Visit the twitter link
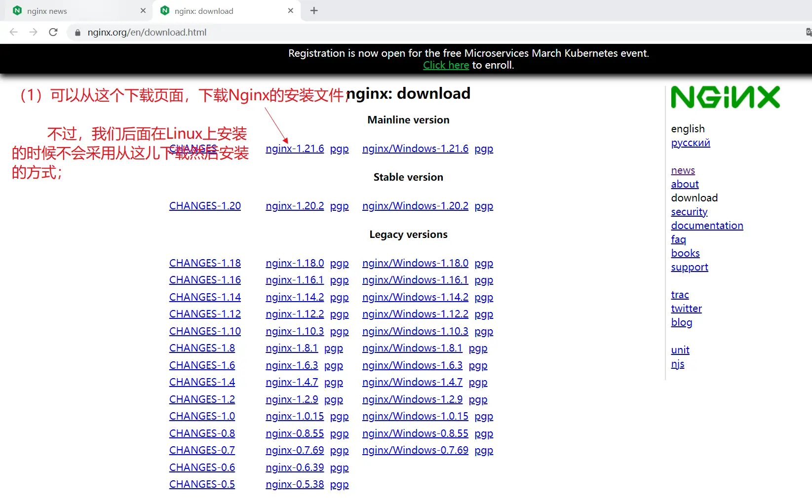The height and width of the screenshot is (504, 812). [686, 309]
